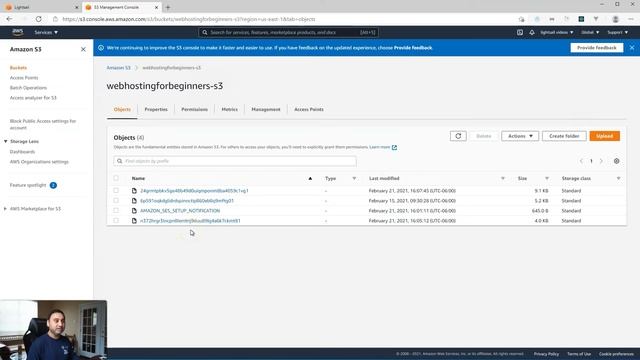Switch to the Management tab
The height and width of the screenshot is (360, 640).
[266, 109]
